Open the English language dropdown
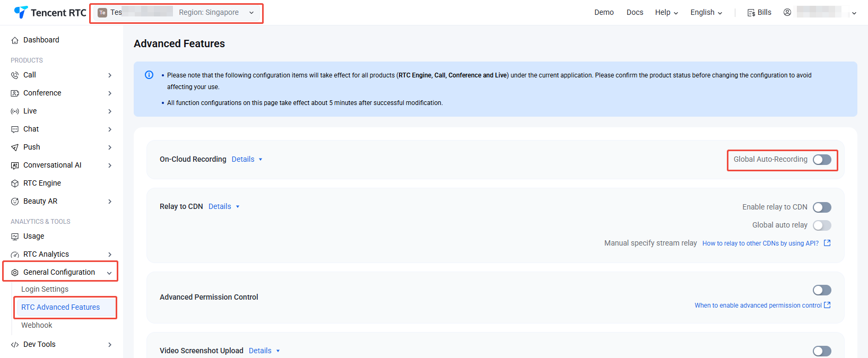The width and height of the screenshot is (868, 358). tap(706, 12)
